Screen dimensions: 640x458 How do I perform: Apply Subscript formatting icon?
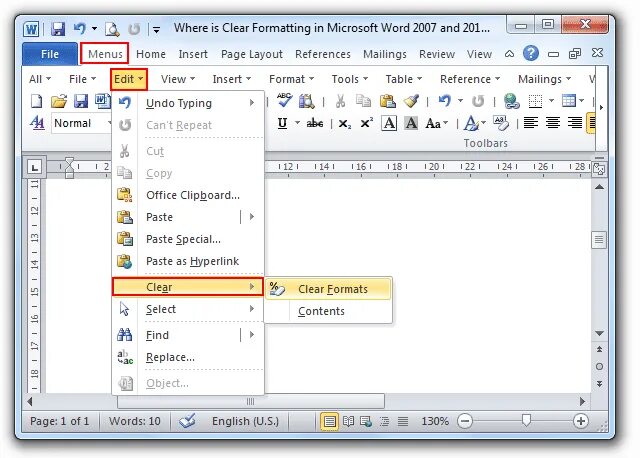point(344,123)
